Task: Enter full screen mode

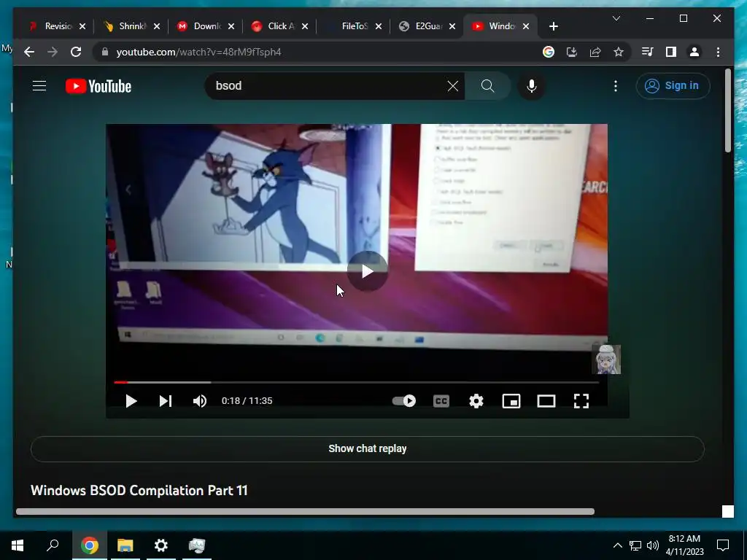Action: tap(581, 401)
